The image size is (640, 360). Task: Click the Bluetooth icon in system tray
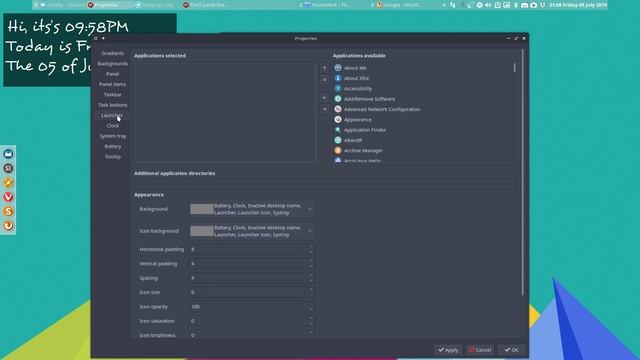tap(516, 5)
